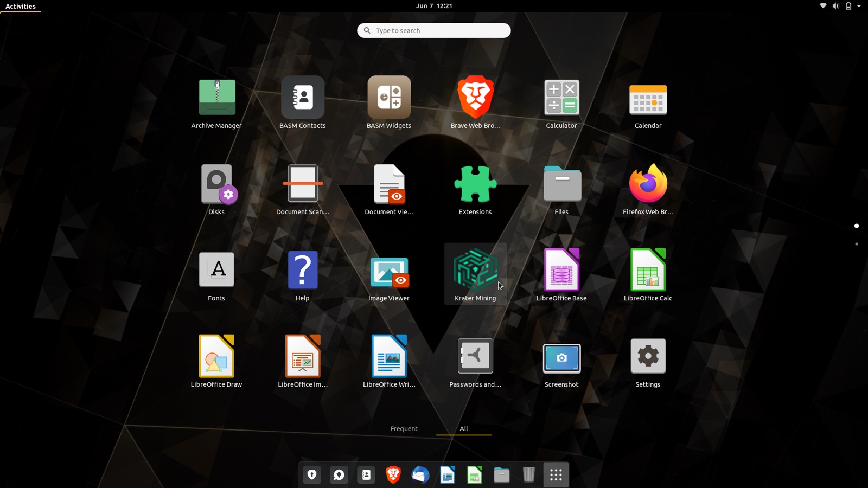
Task: Start the Document Scanner app
Action: 303,188
